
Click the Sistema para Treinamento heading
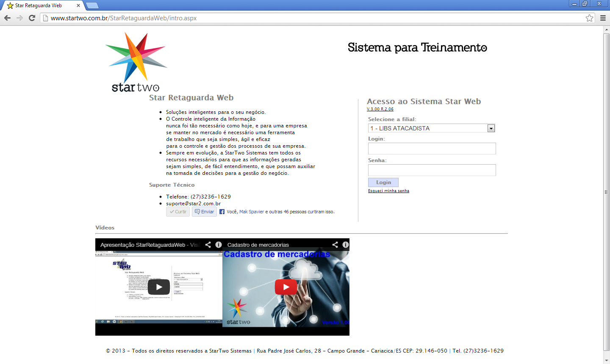pyautogui.click(x=417, y=47)
